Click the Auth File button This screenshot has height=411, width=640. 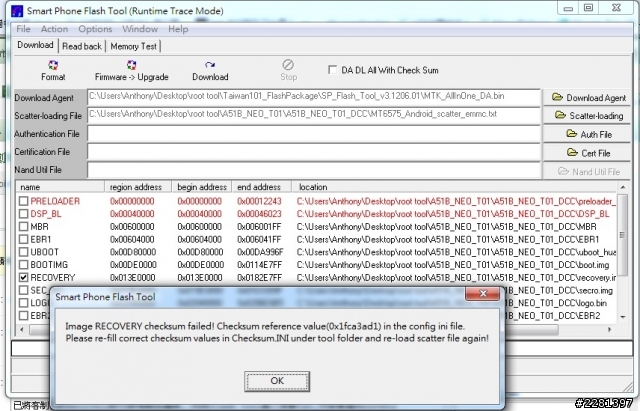tap(587, 134)
